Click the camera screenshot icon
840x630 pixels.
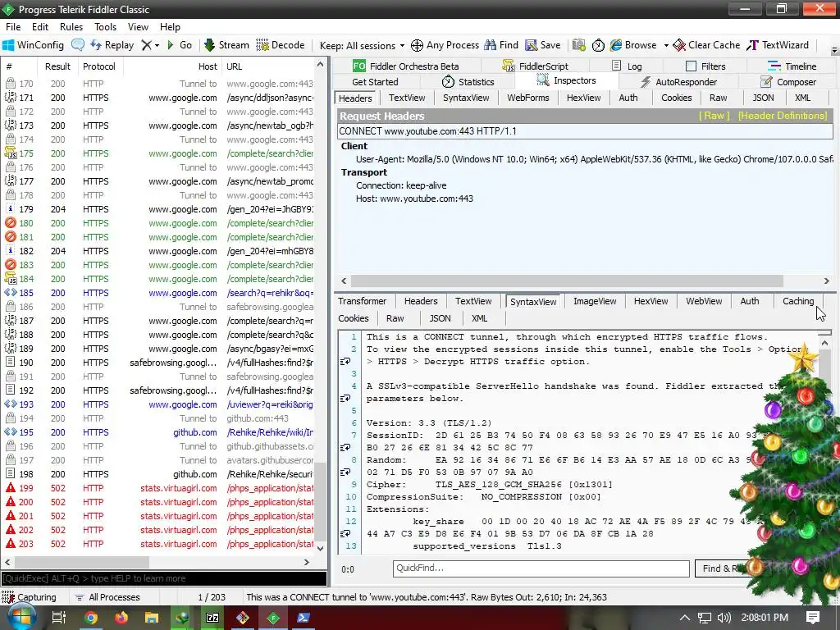pos(578,46)
